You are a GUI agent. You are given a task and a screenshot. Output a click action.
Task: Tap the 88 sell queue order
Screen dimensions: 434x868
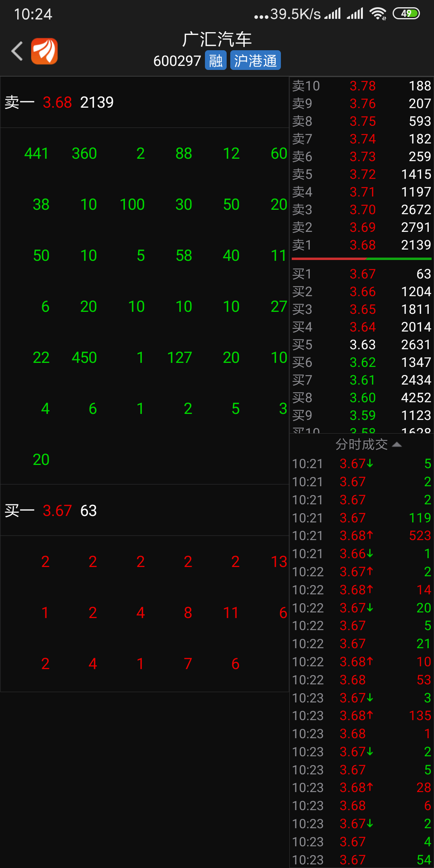tap(184, 154)
